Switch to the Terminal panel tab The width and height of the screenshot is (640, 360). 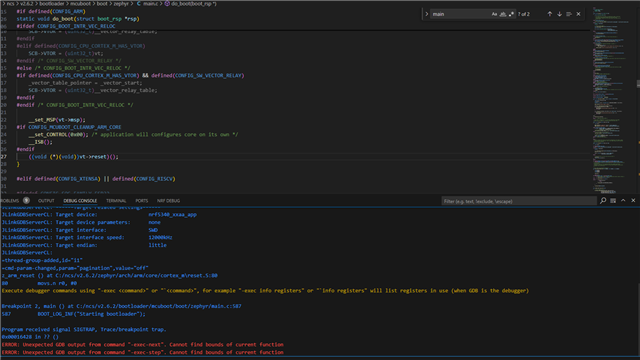click(116, 201)
